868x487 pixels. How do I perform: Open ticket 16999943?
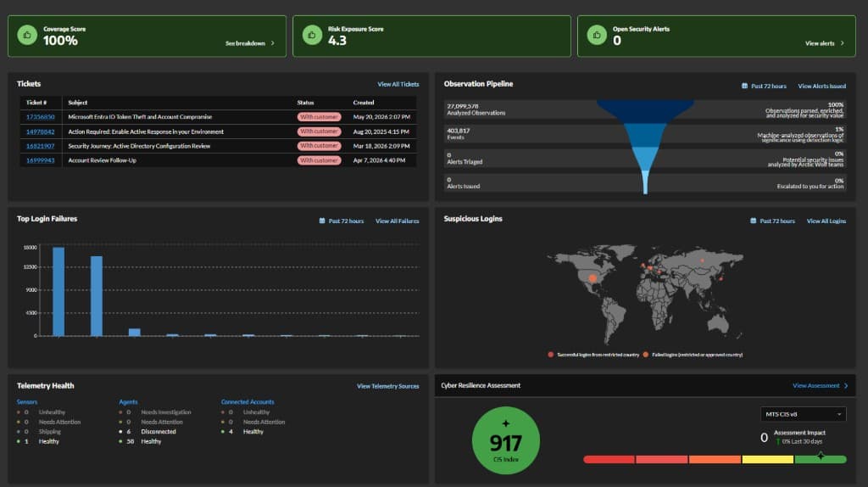(41, 160)
